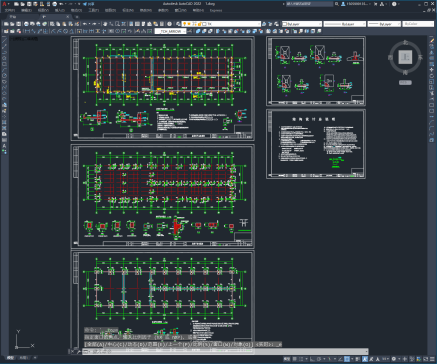Open the AutoCAD application menu (red A)
437x364 pixels.
[4, 4]
